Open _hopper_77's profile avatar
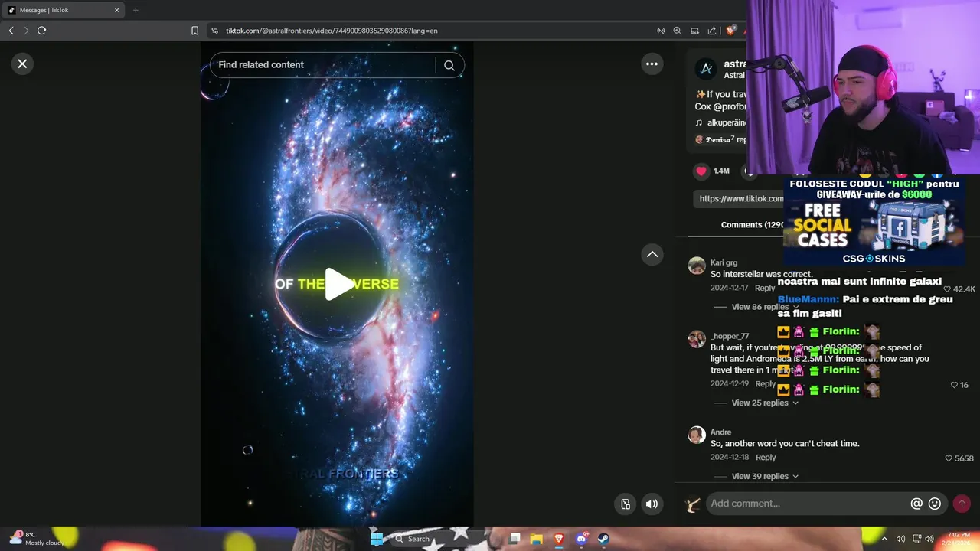980x551 pixels. click(x=697, y=339)
